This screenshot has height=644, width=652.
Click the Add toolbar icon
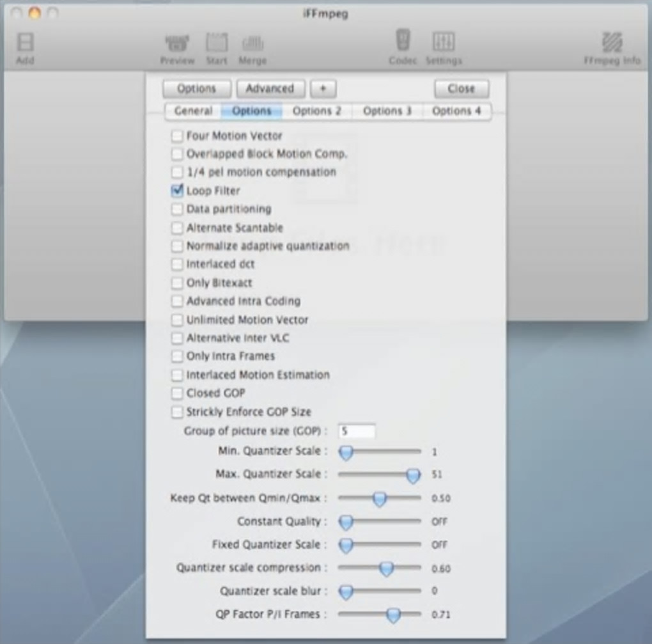tap(25, 48)
